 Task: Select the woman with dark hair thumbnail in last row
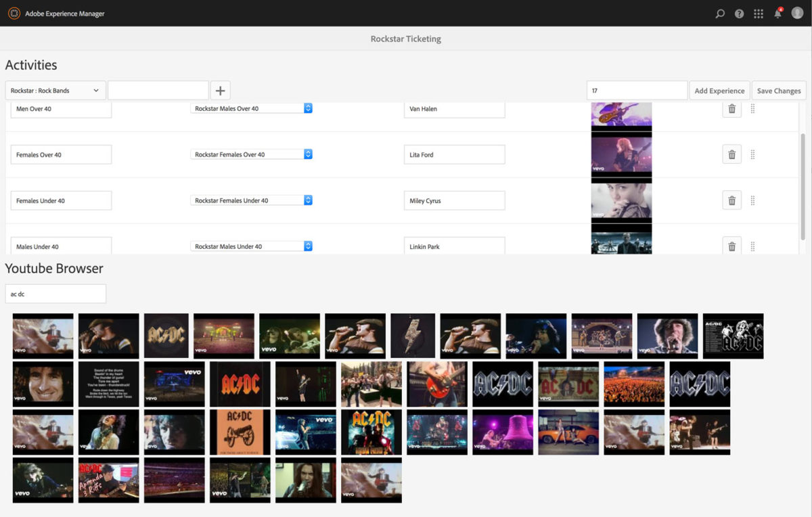pyautogui.click(x=305, y=480)
